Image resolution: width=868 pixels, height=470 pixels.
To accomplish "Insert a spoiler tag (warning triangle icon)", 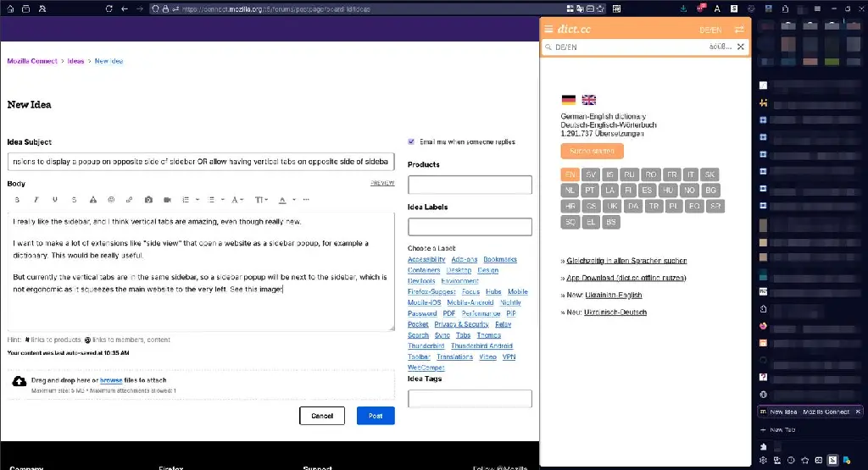I will coord(93,200).
